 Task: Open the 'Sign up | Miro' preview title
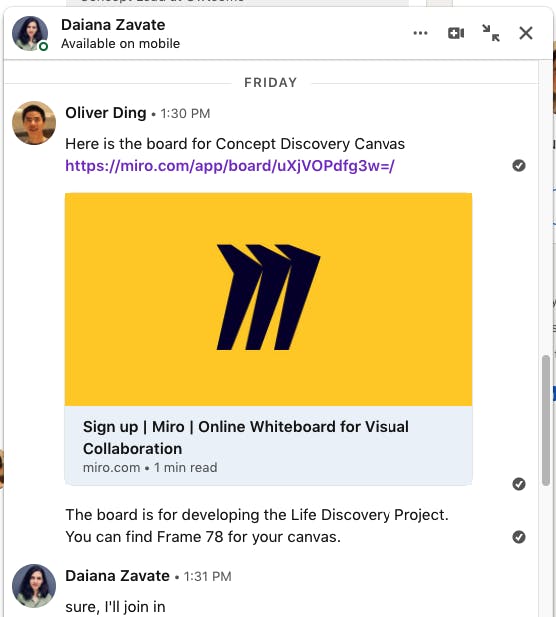[x=246, y=438]
